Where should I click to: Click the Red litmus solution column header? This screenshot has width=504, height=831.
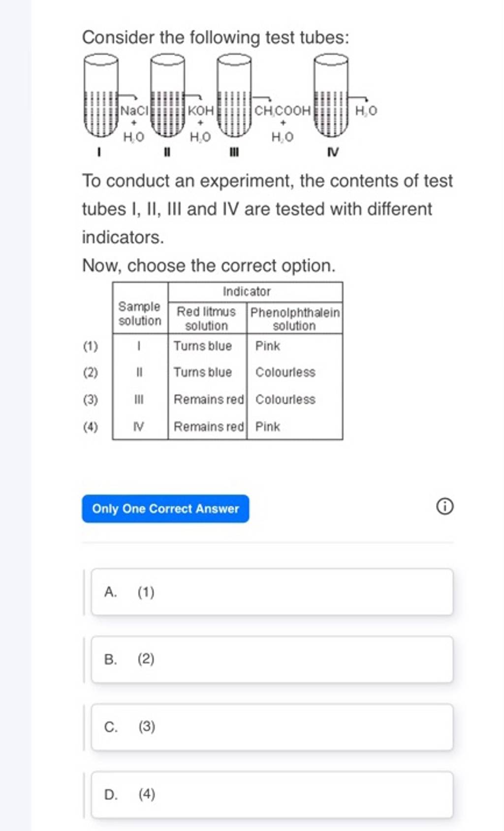(207, 318)
